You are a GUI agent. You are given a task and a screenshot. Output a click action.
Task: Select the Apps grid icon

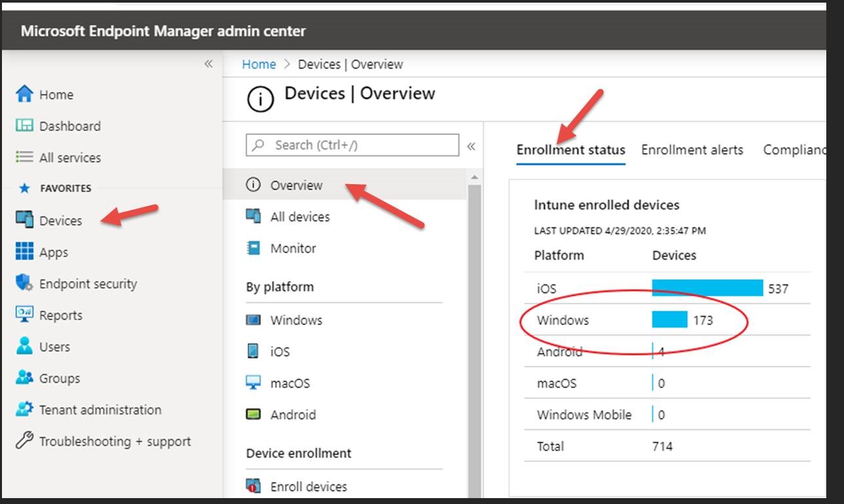point(24,252)
